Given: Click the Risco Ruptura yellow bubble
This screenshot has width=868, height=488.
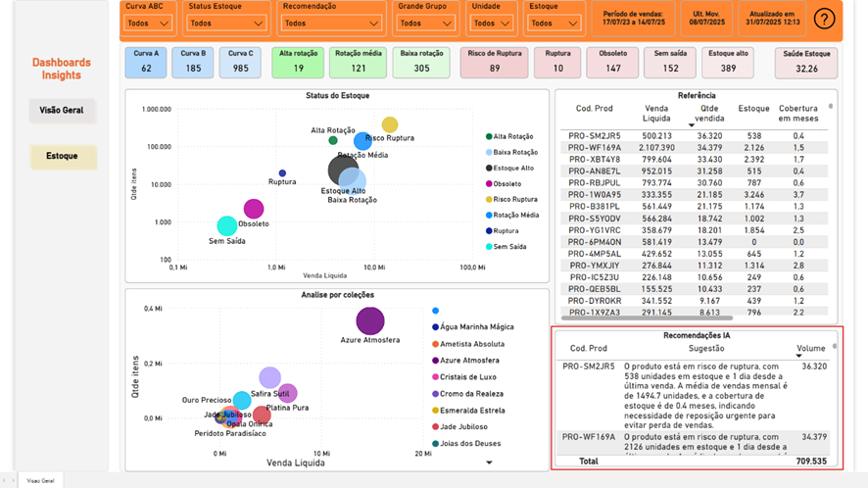Looking at the screenshot, I should tap(390, 124).
